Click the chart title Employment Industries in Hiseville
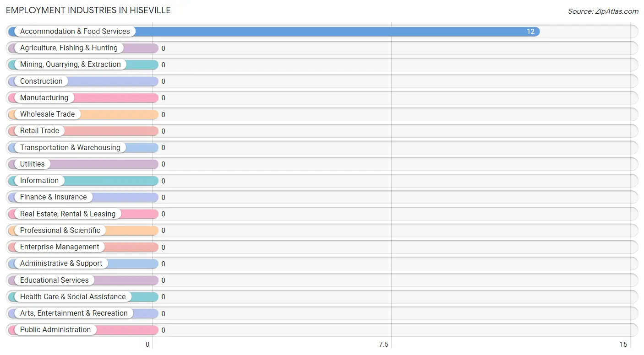This screenshot has height=355, width=644. [x=88, y=10]
